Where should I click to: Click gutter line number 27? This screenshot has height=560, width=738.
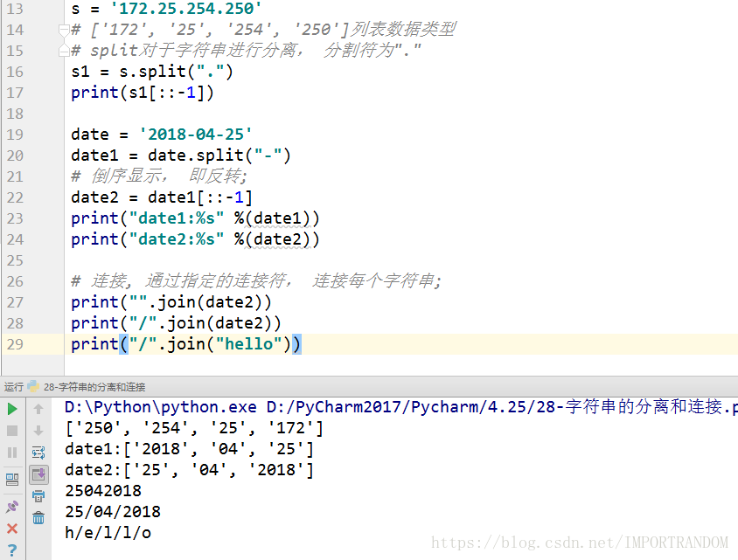click(15, 302)
